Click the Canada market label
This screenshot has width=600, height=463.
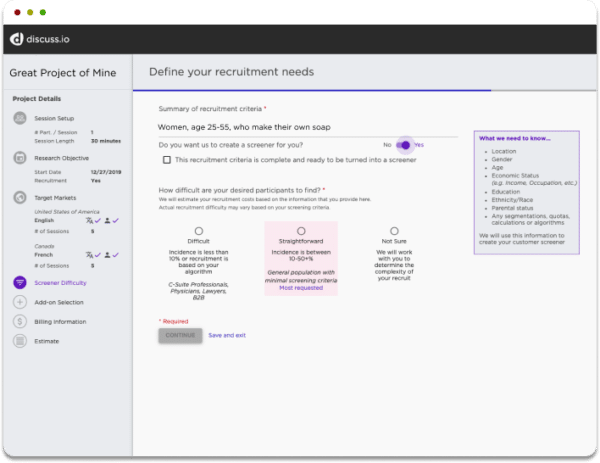pos(44,246)
